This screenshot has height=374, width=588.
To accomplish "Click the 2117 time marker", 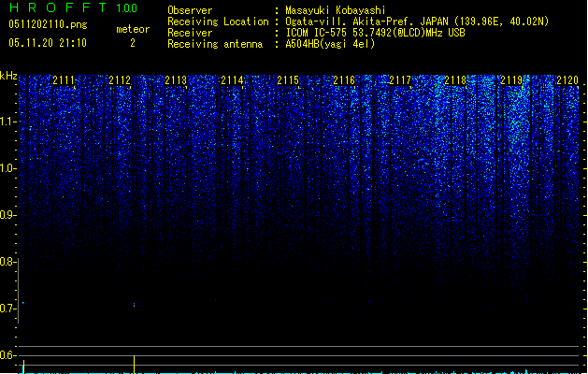I will [400, 80].
